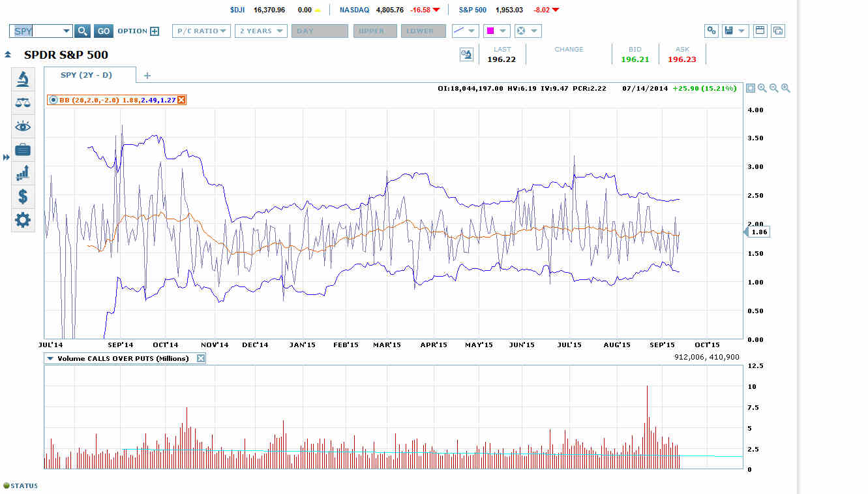Zoom out with the minus magnifier
Screen dimensions: 868x494
[x=773, y=88]
